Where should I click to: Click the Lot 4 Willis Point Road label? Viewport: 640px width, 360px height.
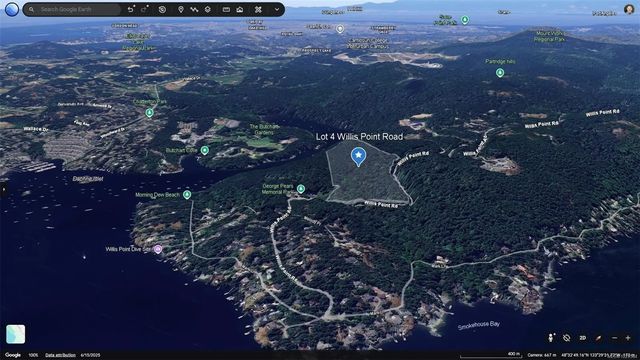pos(359,137)
